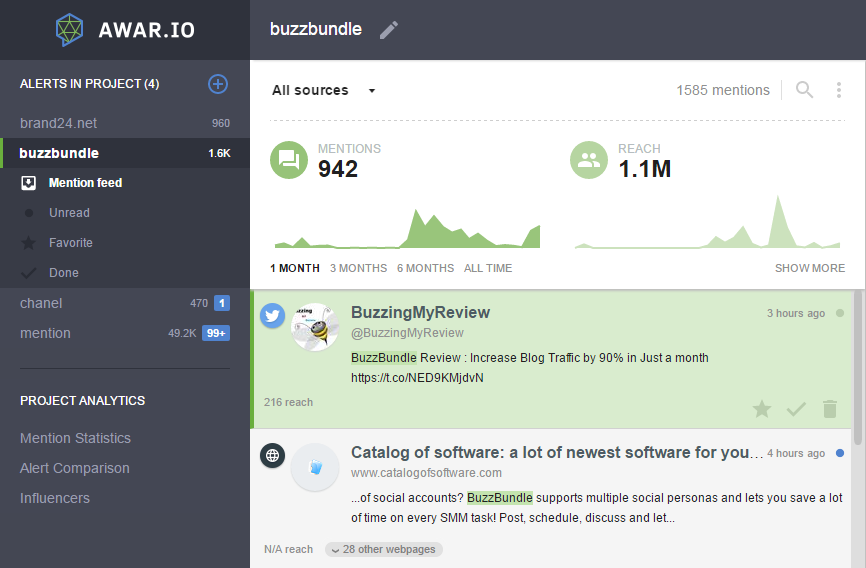Add new alert with plus icon

coord(218,84)
